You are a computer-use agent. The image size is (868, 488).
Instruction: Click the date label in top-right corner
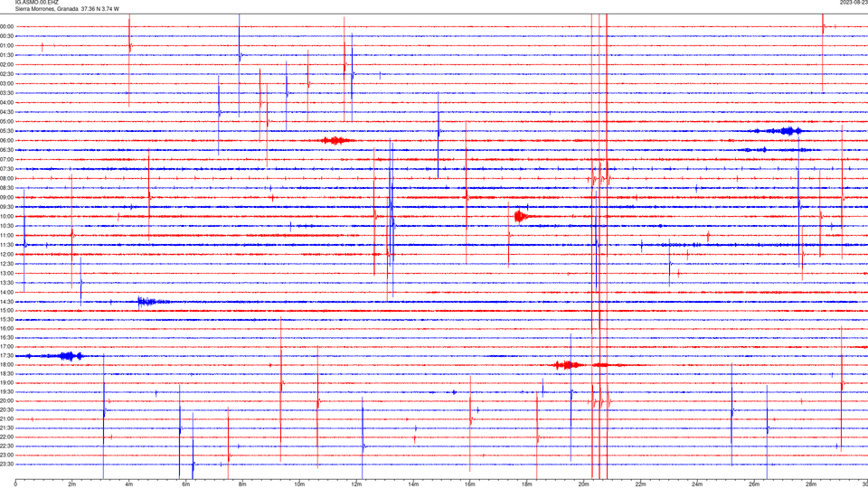[x=854, y=2]
